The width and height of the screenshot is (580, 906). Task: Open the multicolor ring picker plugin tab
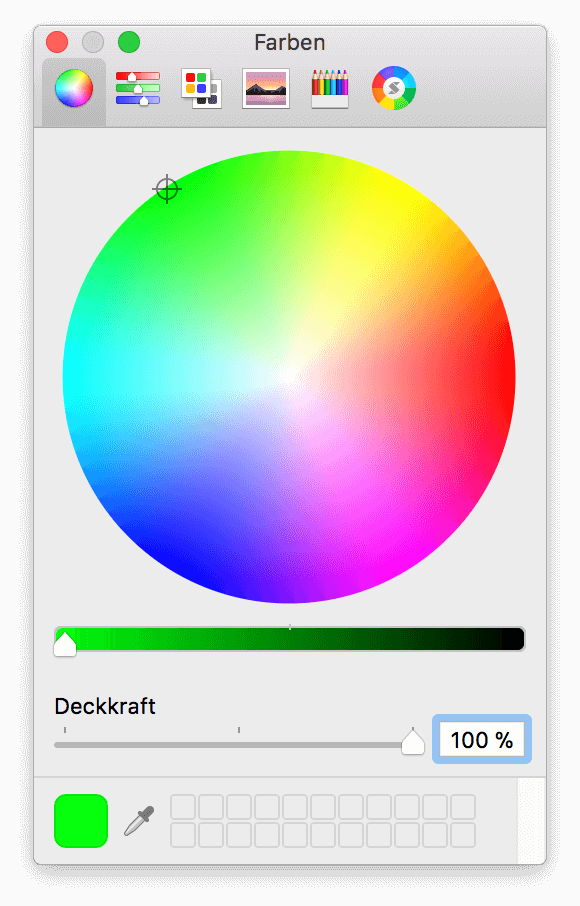coord(394,88)
